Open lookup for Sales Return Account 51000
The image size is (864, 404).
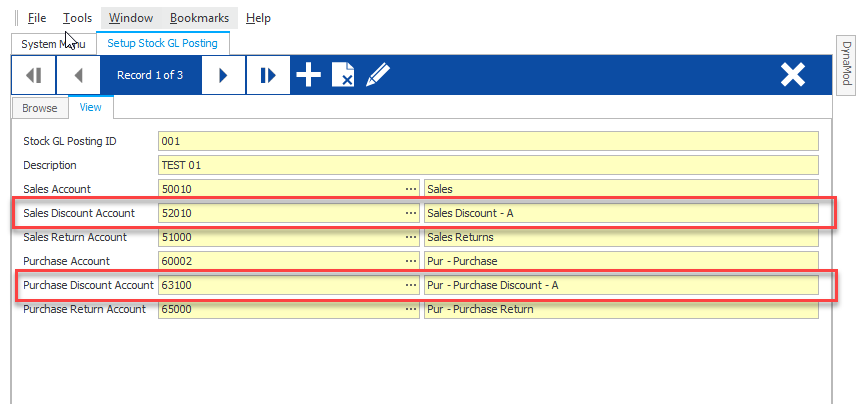click(x=411, y=237)
